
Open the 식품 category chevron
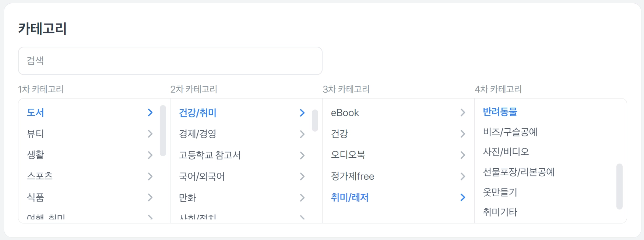click(x=150, y=198)
